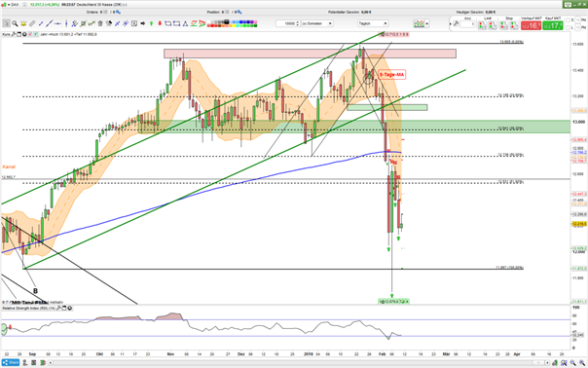Pick black from the color palette
Image resolution: width=588 pixels, height=368 pixels.
click(x=226, y=21)
